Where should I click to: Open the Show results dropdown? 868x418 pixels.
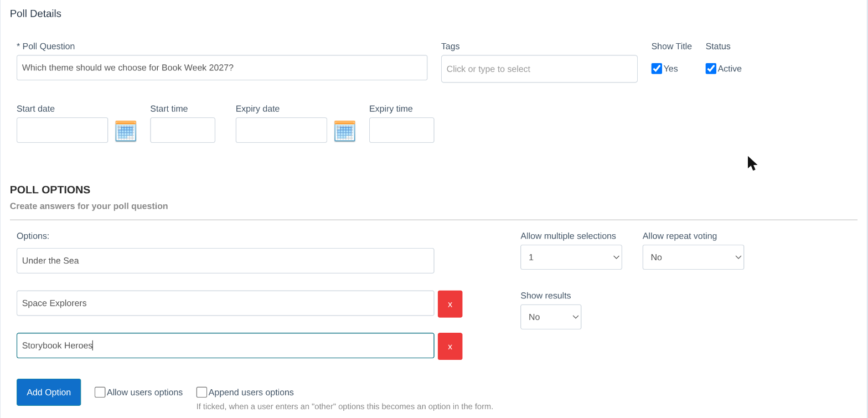click(551, 317)
